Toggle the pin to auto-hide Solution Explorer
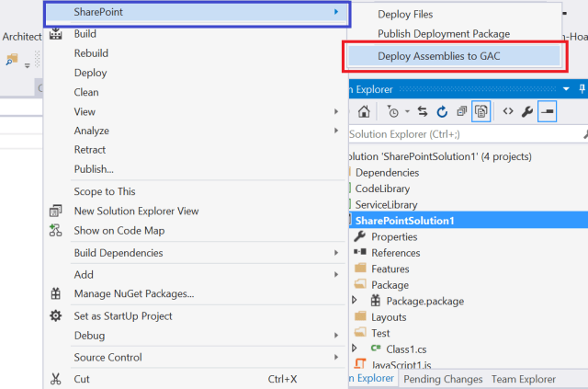 [566, 89]
